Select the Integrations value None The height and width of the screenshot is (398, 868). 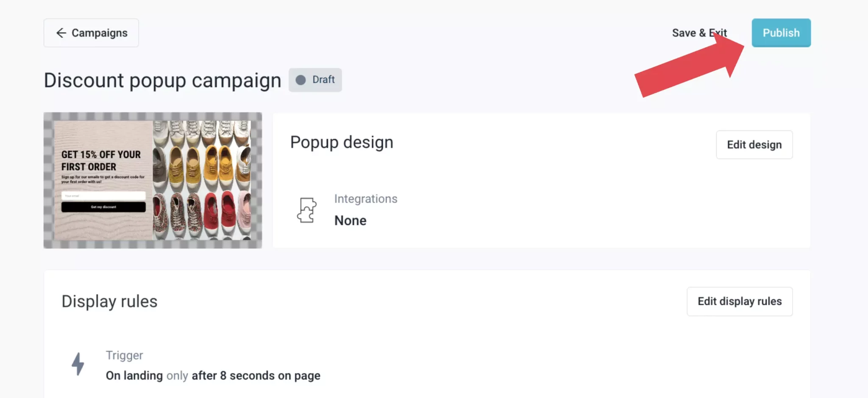(x=350, y=221)
